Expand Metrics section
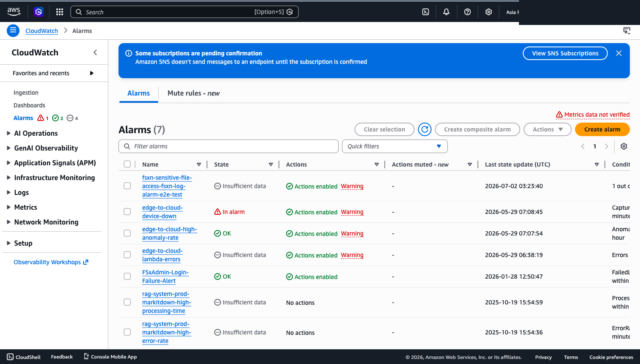This screenshot has height=364, width=640. [8, 207]
